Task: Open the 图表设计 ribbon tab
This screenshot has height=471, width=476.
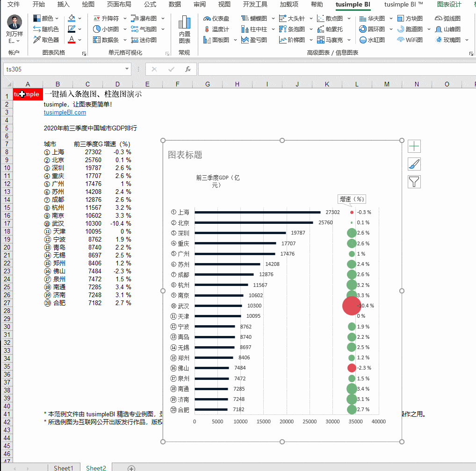Action: [449, 5]
